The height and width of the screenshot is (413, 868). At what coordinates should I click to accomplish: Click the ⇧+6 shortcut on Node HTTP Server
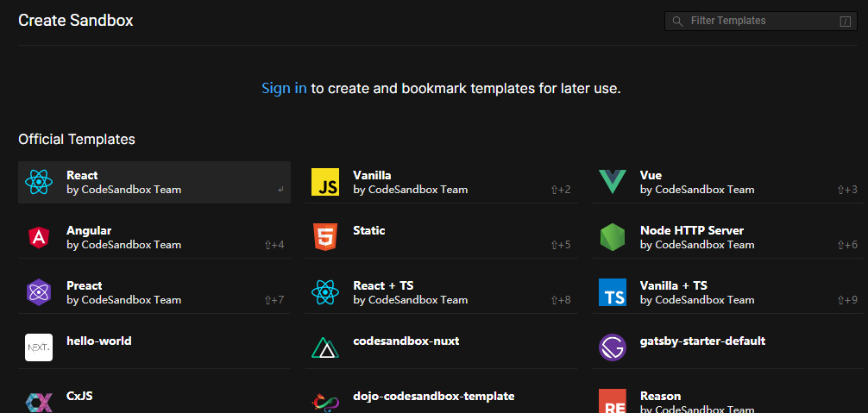(847, 245)
